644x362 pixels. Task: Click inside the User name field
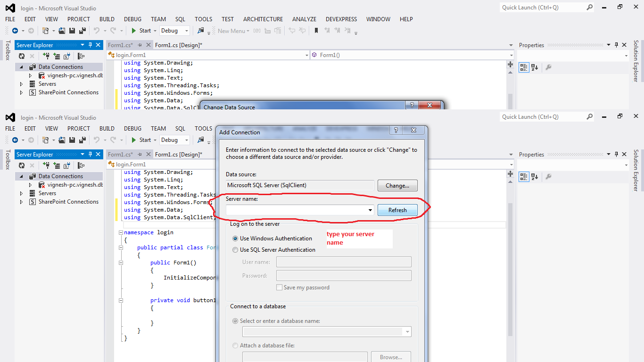point(343,262)
